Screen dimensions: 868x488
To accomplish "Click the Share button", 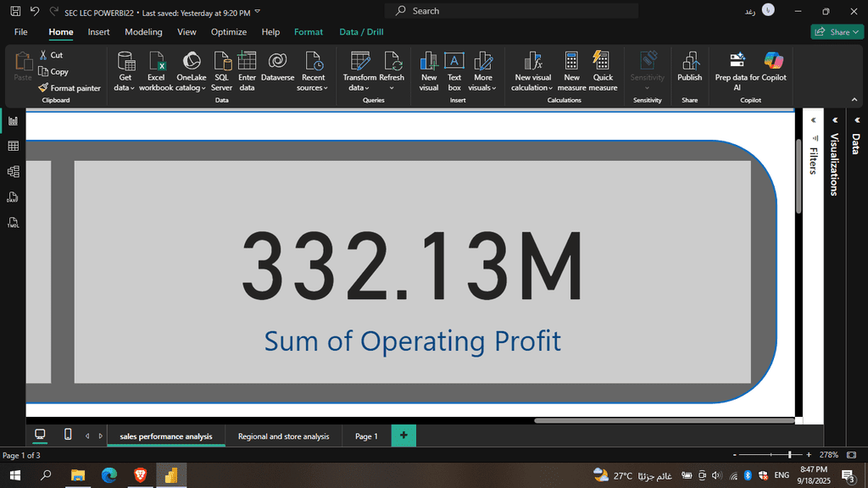I will coord(834,32).
